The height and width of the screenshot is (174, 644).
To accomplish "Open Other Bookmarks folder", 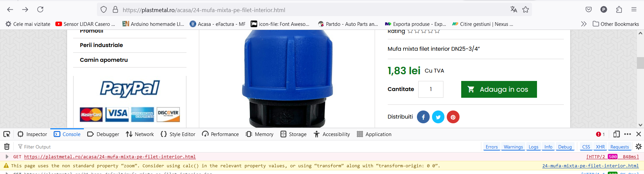I will pos(616,24).
